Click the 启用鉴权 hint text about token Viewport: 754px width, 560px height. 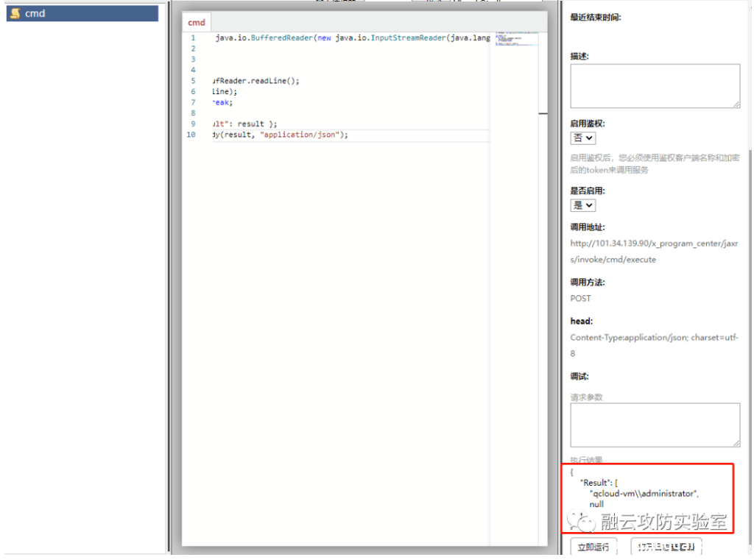point(654,164)
